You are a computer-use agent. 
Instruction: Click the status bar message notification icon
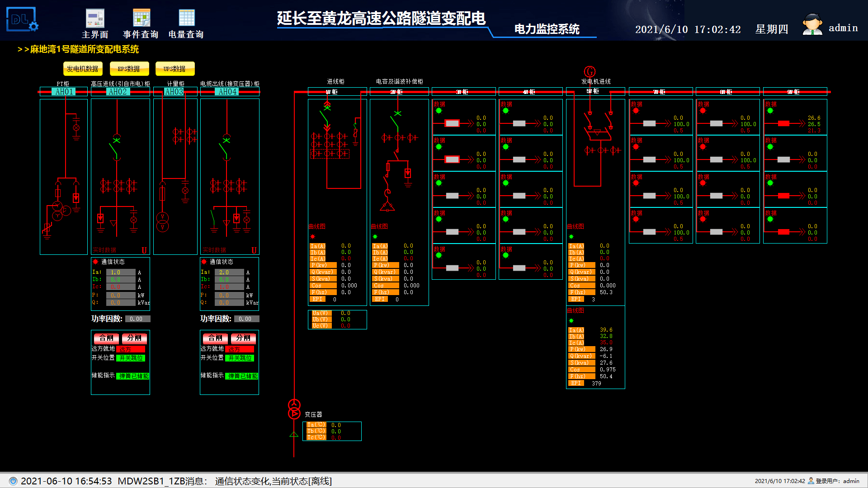(13, 481)
